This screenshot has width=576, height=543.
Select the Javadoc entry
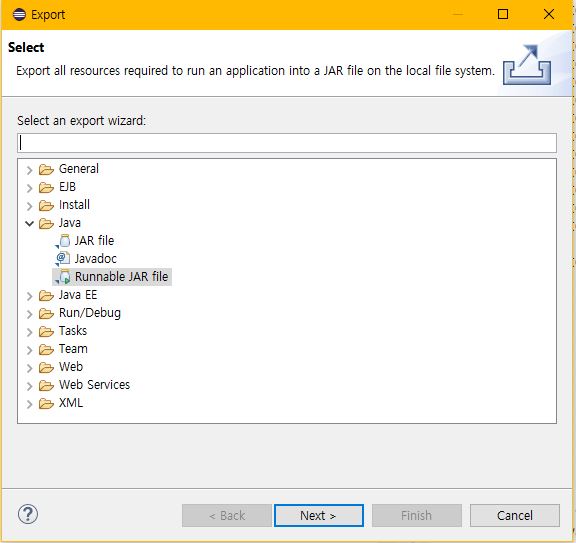point(96,259)
